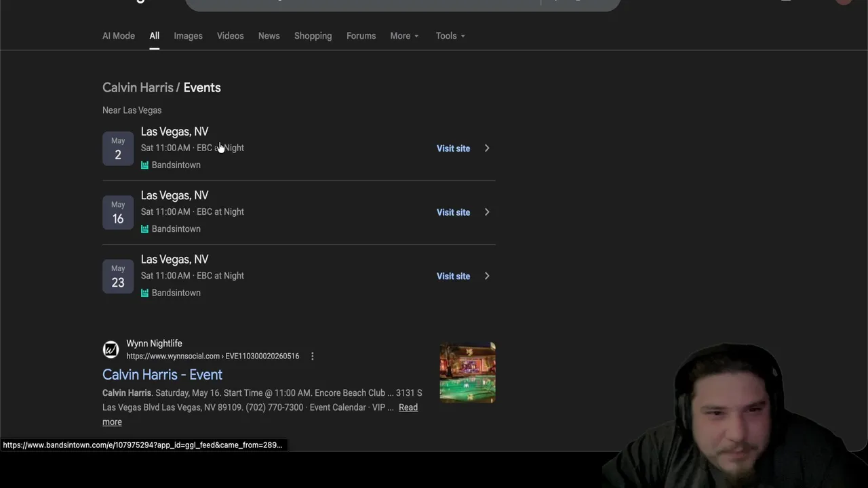The image size is (868, 488).
Task: Click the Near Las Vegas text
Action: pos(132,110)
